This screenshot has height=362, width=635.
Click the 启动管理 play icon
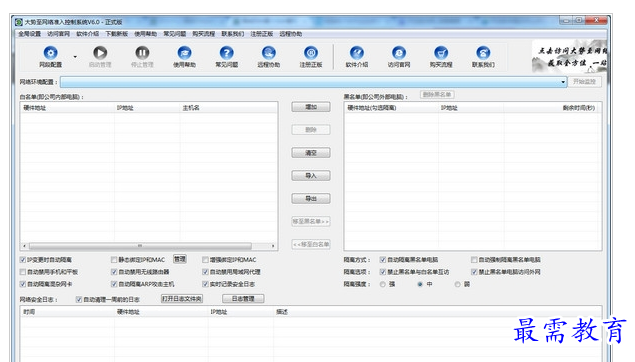click(100, 53)
